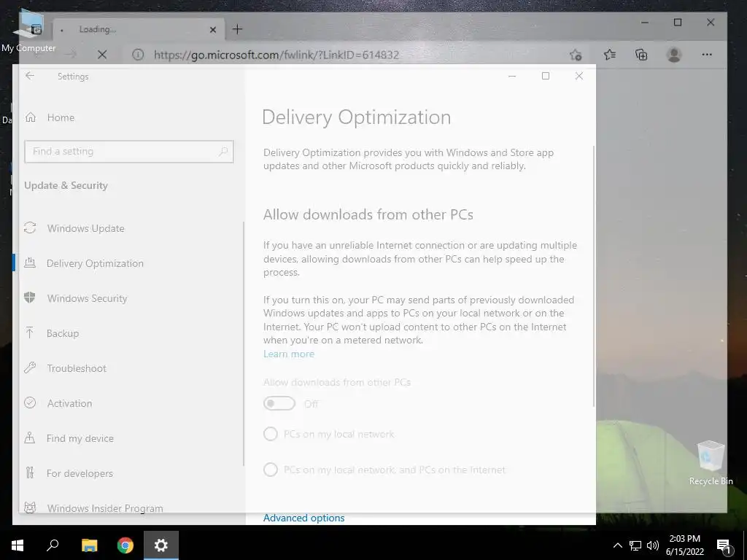Click the For developers tools icon
This screenshot has width=747, height=560.
[30, 472]
